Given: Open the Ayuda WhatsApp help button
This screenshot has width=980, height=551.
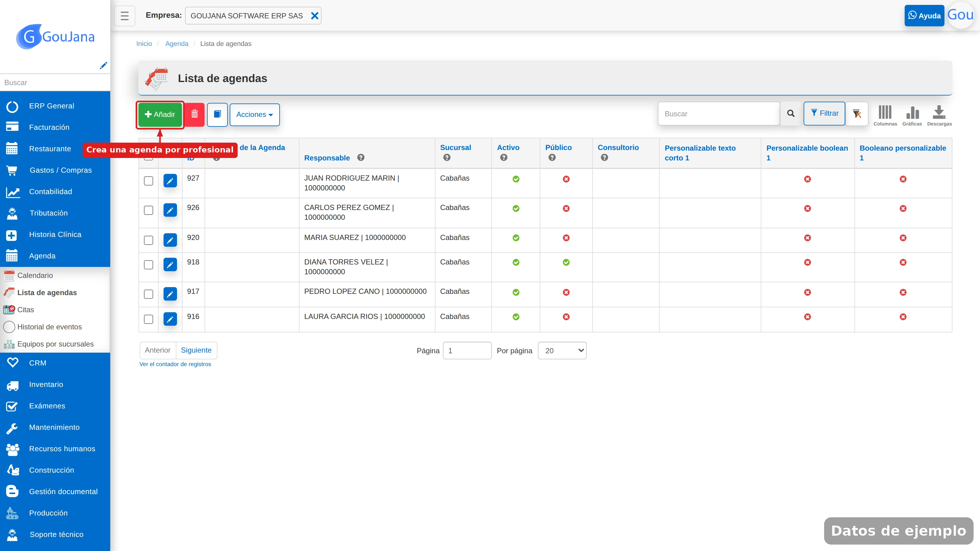Looking at the screenshot, I should (924, 16).
